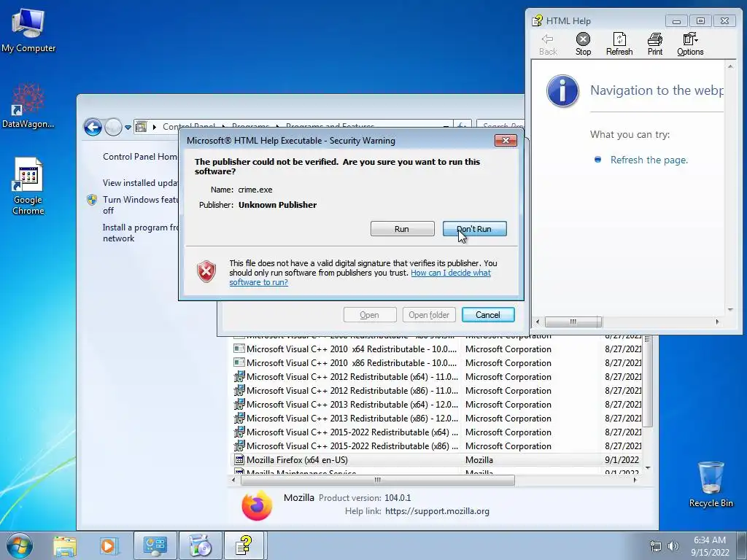The image size is (747, 560).
Task: Switch to the installer disc taskbar item
Action: coord(200,545)
